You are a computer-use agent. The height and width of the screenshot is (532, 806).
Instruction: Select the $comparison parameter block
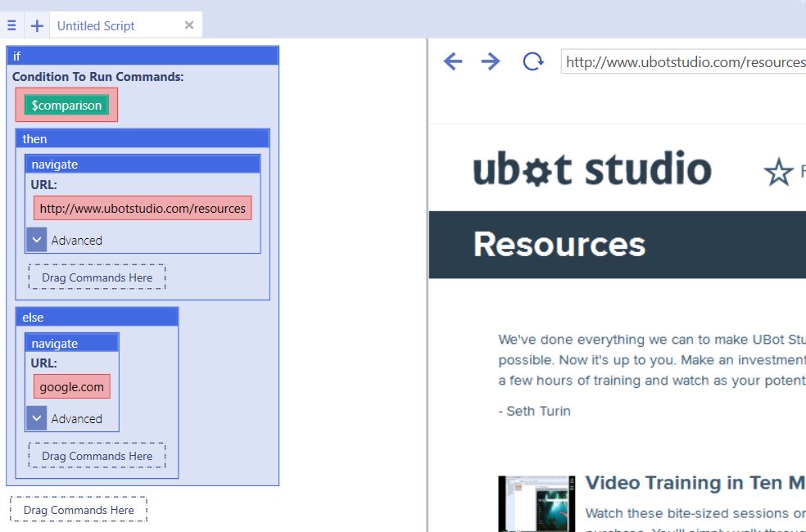coord(66,105)
